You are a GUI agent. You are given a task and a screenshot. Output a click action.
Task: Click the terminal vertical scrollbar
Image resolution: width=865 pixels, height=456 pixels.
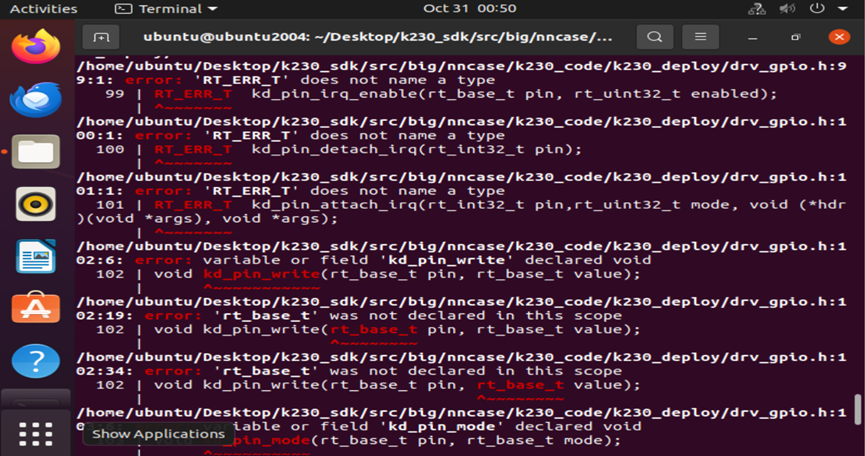(856, 410)
